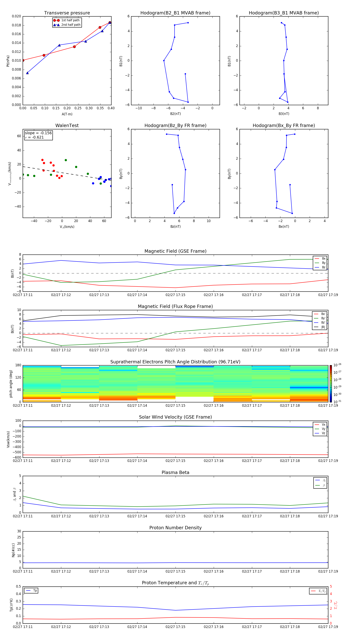Click the '|B|' entry in flux rope legend

pyautogui.click(x=320, y=327)
